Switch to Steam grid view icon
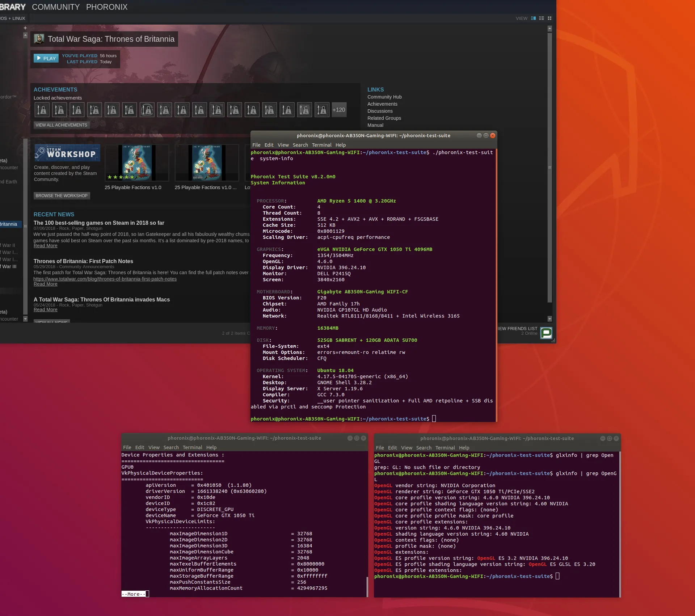 click(549, 18)
